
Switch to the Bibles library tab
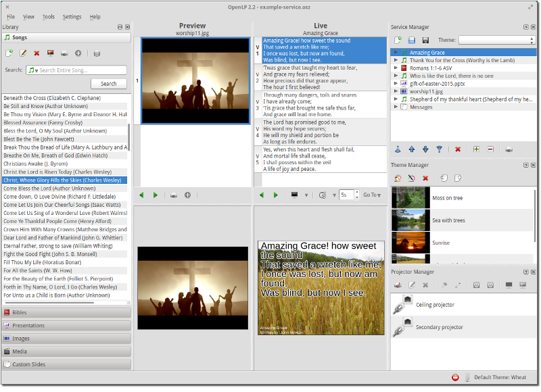(66, 312)
